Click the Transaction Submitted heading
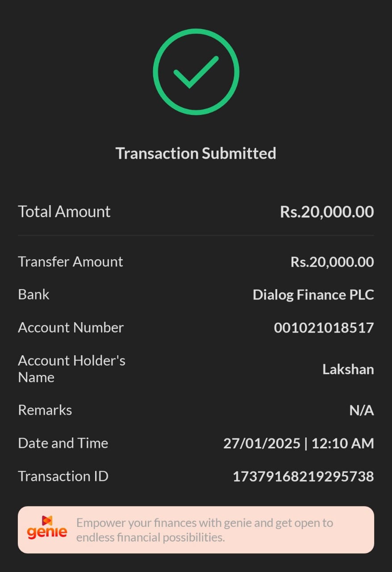This screenshot has width=392, height=572. pos(196,153)
